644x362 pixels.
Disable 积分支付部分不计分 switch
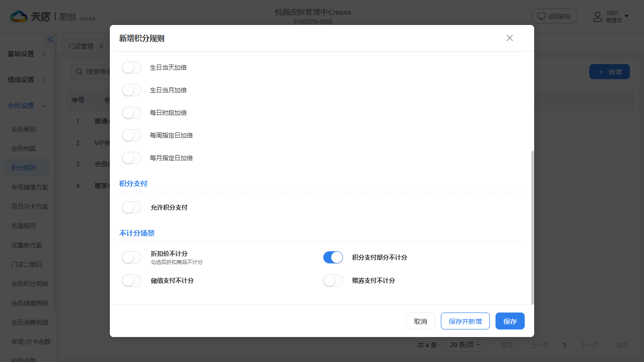tap(333, 257)
